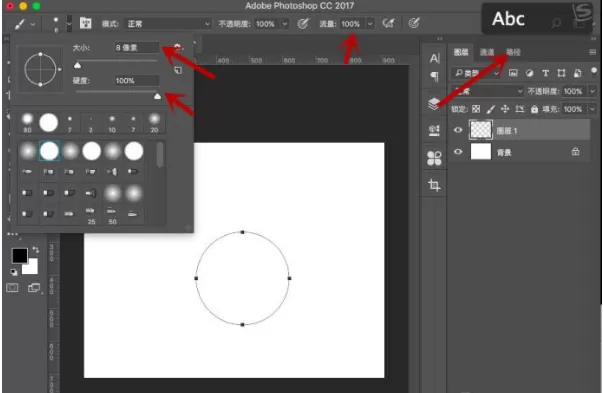603x393 pixels.
Task: Open the edit toolbar three-dots button
Action: point(12,234)
